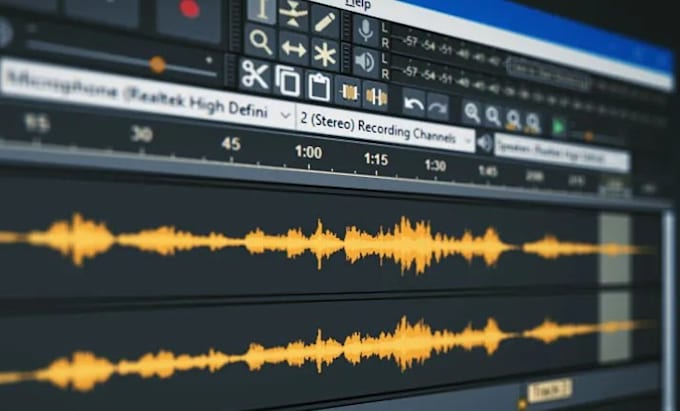Cut selection with the scissors icon

(255, 75)
